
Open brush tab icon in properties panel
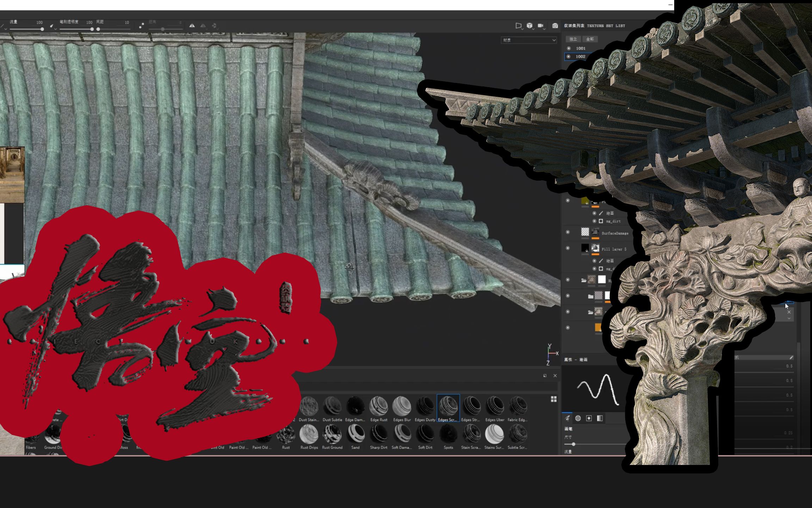pyautogui.click(x=567, y=418)
